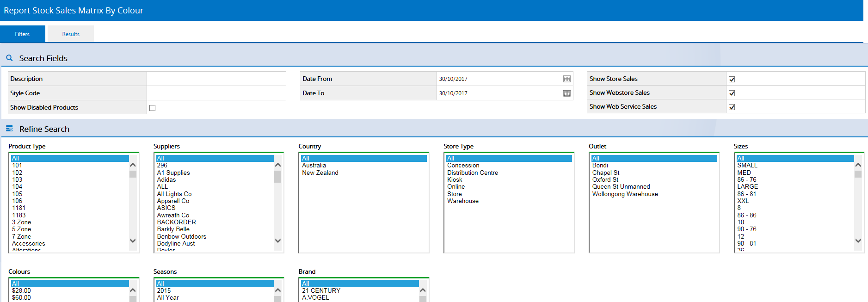Select All in Country list
The image size is (868, 302).
pos(364,158)
